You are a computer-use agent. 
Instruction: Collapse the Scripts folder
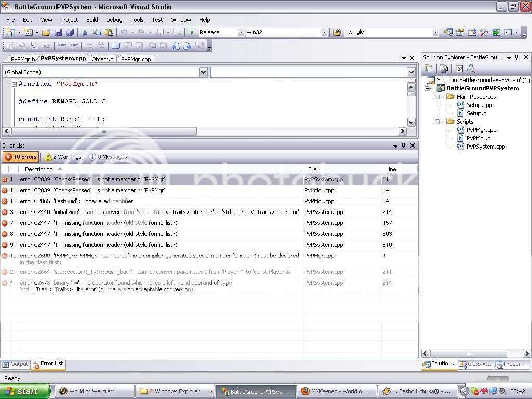[x=437, y=122]
